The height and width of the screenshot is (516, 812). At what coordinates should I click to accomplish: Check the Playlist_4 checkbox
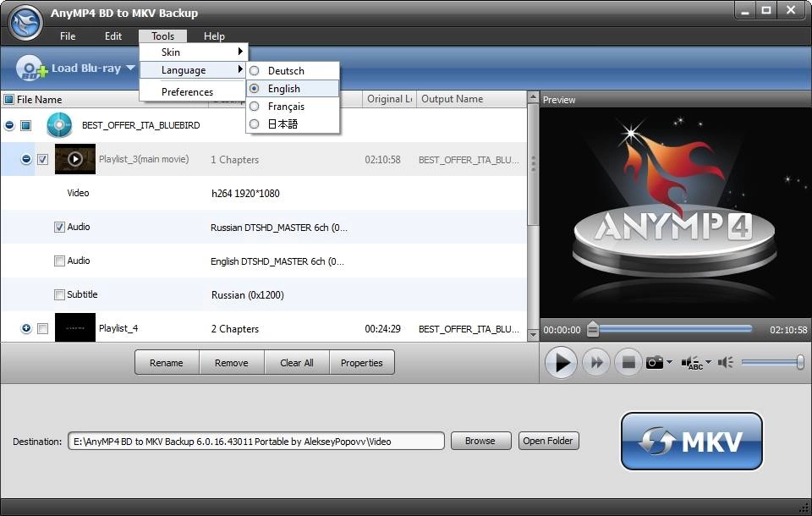tap(43, 328)
